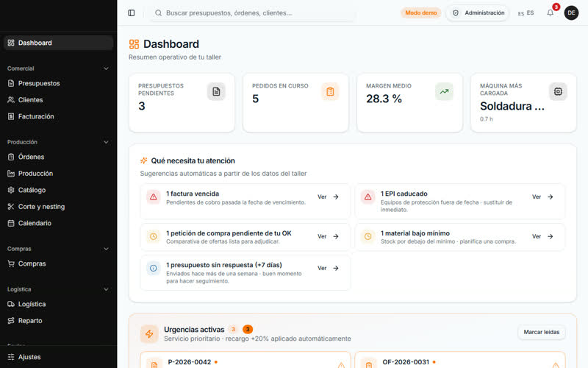The height and width of the screenshot is (368, 588).
Task: Open Órdenes in sidebar
Action: point(59,157)
